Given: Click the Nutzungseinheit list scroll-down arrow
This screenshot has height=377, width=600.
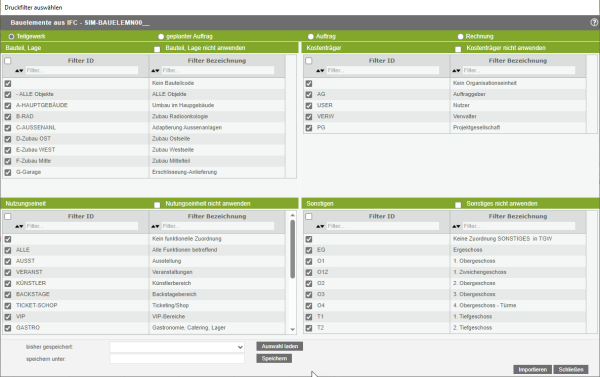Looking at the screenshot, I should click(x=293, y=330).
